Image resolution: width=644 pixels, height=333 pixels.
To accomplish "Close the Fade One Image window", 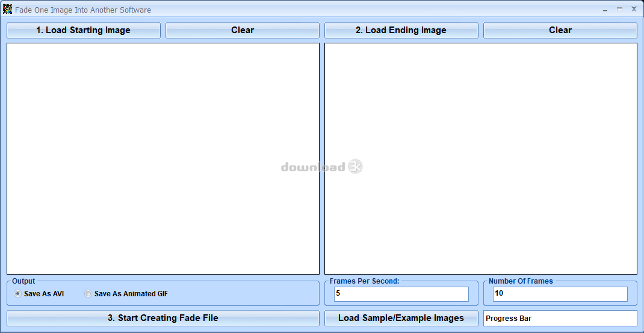I will pos(634,10).
